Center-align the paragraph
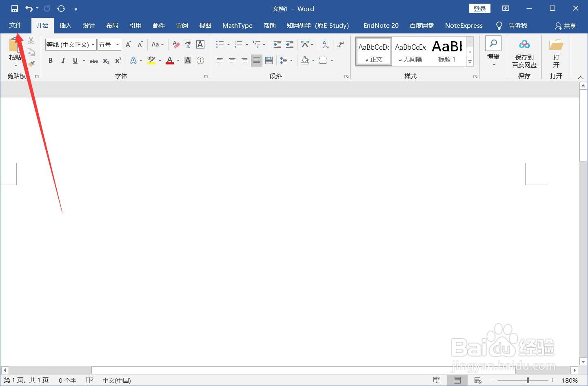 pyautogui.click(x=232, y=60)
